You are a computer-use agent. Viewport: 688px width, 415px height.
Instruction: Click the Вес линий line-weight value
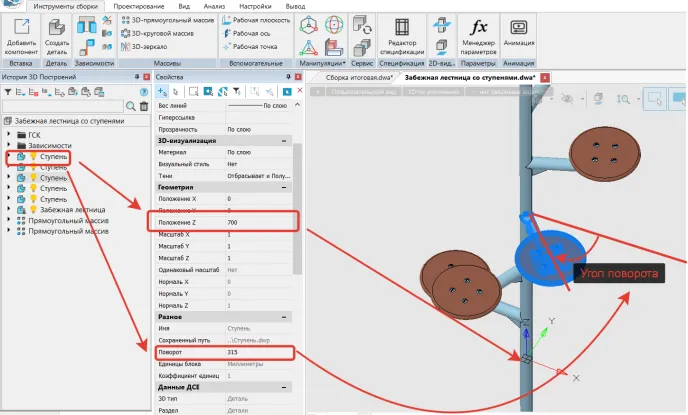pos(259,105)
